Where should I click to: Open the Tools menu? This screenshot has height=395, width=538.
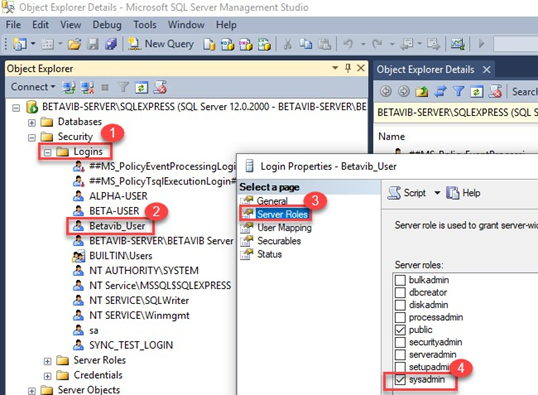pos(145,25)
